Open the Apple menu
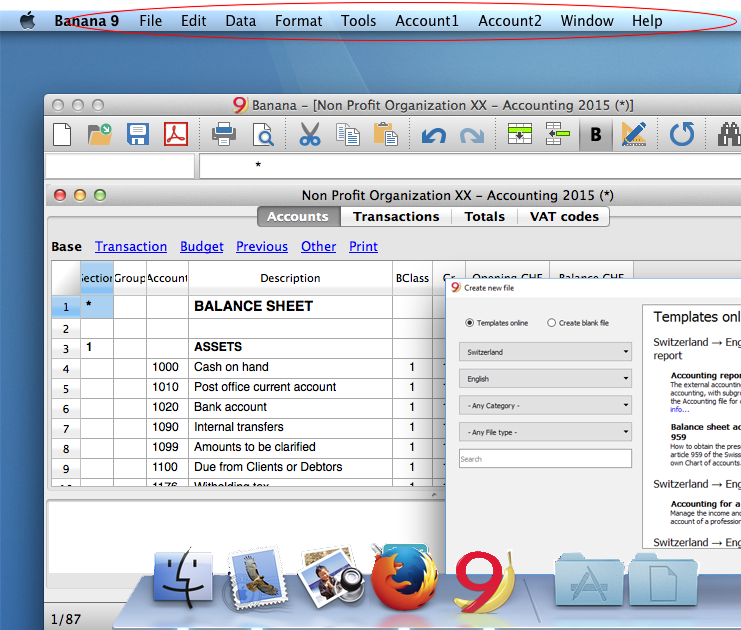This screenshot has height=630, width=741. coord(28,21)
